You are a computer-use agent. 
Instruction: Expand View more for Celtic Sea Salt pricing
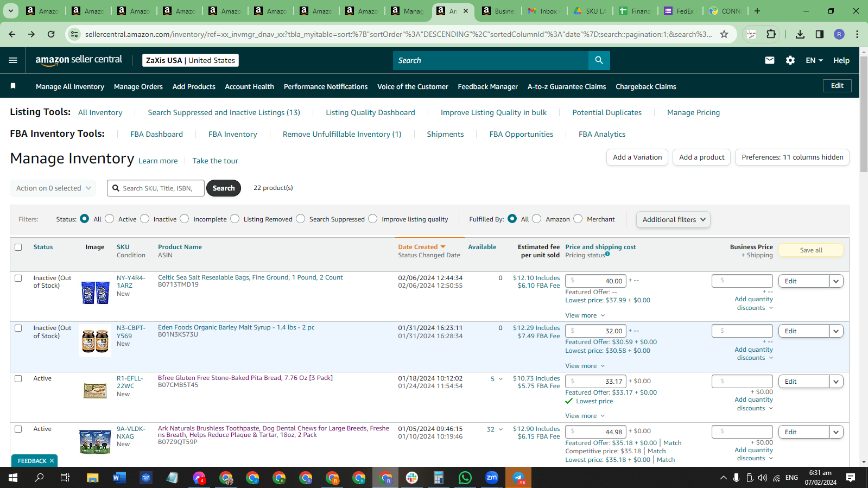[585, 315]
